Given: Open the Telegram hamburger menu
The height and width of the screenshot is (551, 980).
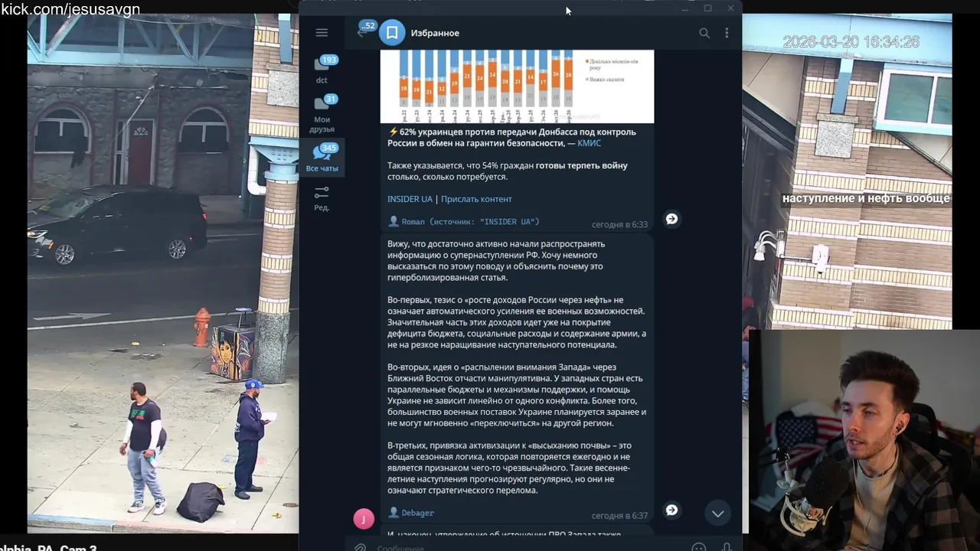Looking at the screenshot, I should point(322,32).
